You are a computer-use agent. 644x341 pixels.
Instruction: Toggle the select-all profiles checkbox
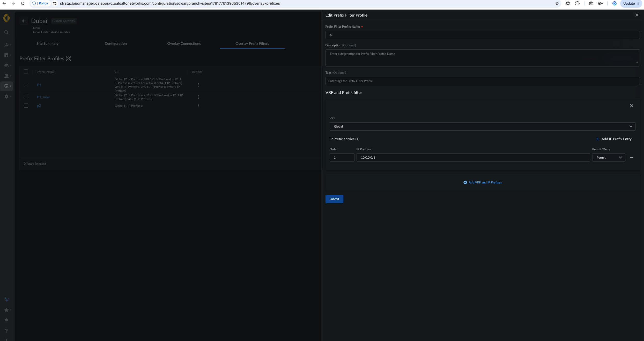[x=26, y=71]
